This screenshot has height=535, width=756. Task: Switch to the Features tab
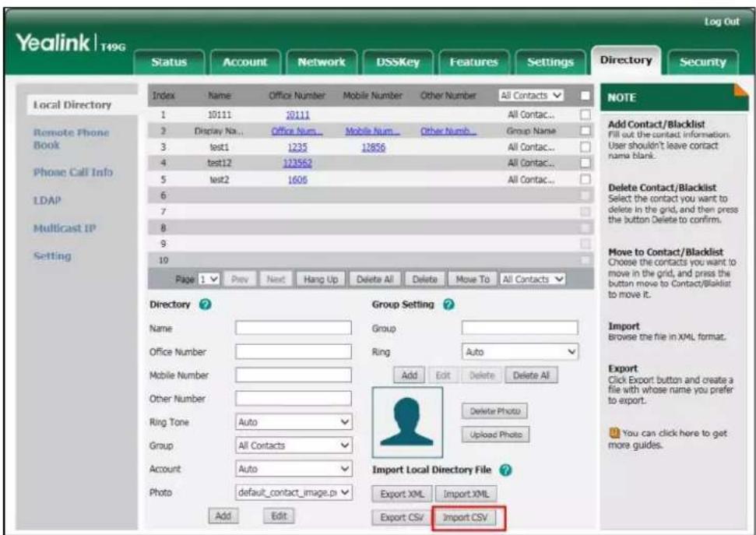tap(473, 62)
